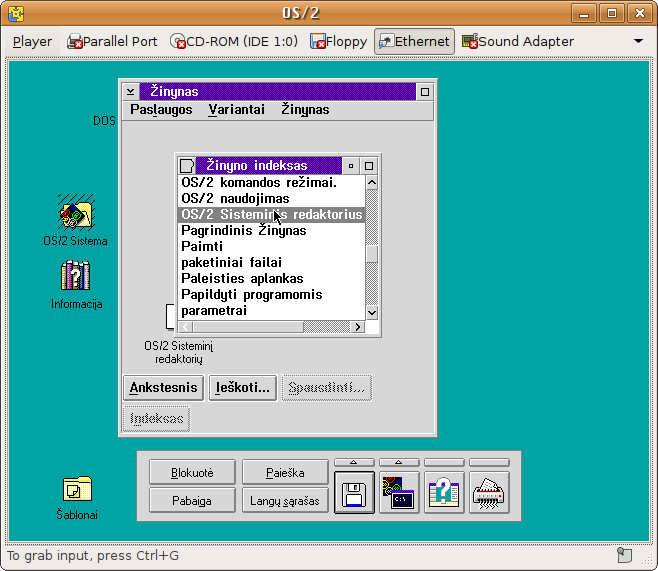Select 'Papildyti programomis' index entry
658x571 pixels.
(x=272, y=295)
